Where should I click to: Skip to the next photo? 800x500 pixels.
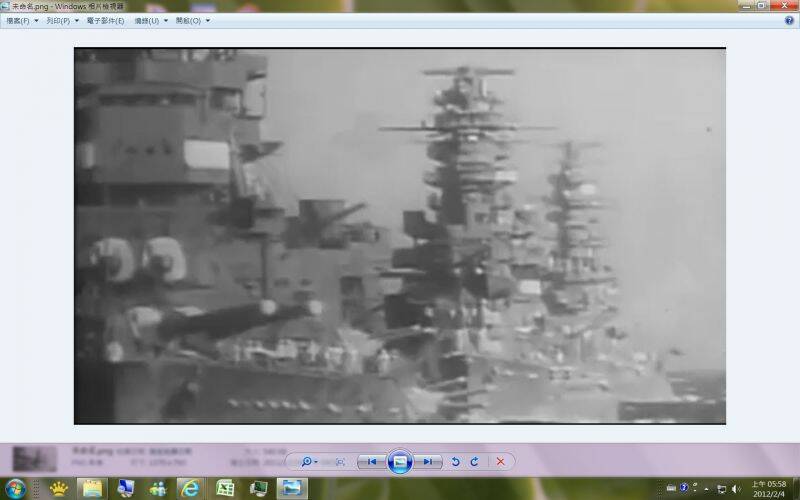tap(427, 461)
